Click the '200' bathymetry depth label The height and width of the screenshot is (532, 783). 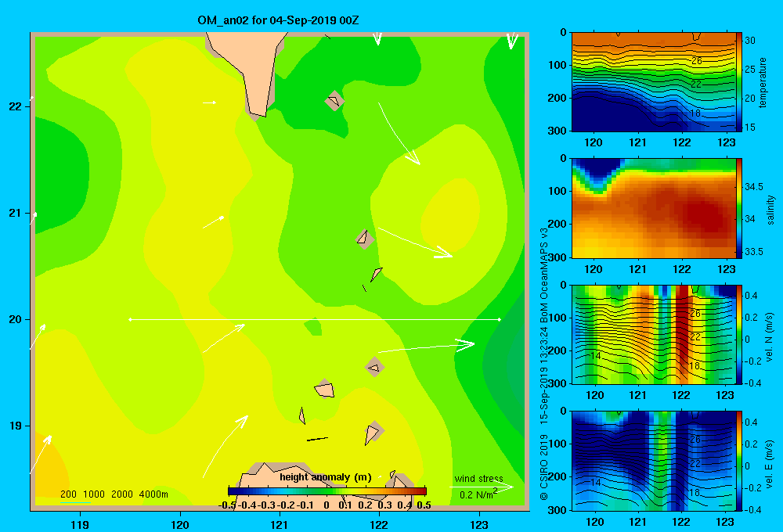point(68,494)
